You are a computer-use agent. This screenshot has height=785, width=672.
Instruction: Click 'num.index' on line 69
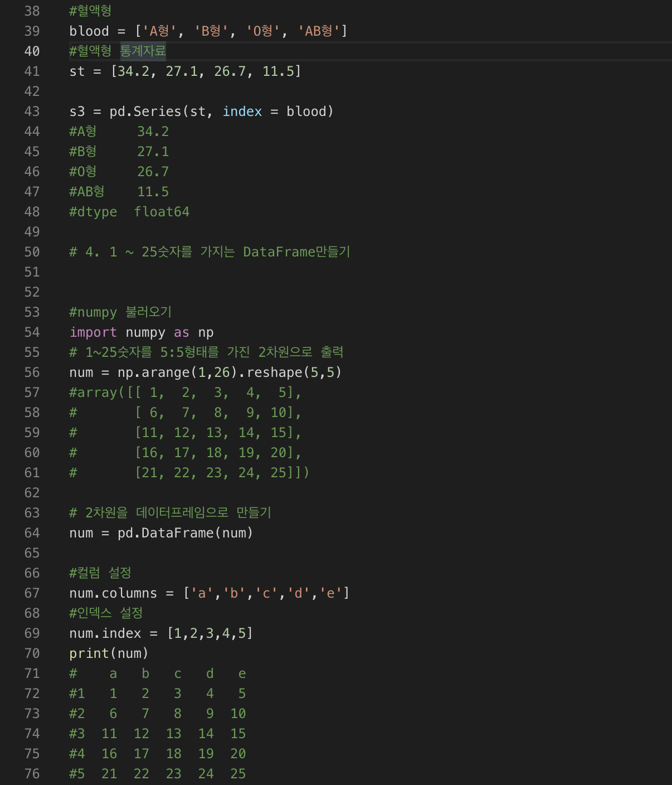pos(105,633)
